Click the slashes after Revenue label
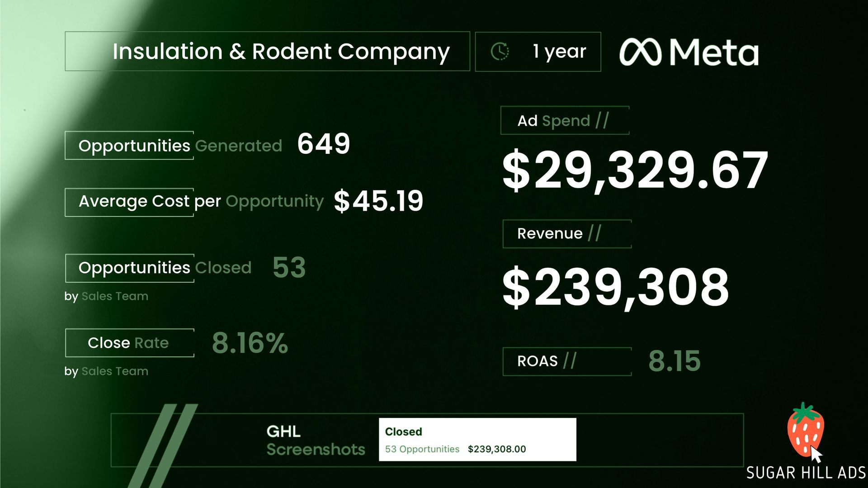 click(x=594, y=233)
